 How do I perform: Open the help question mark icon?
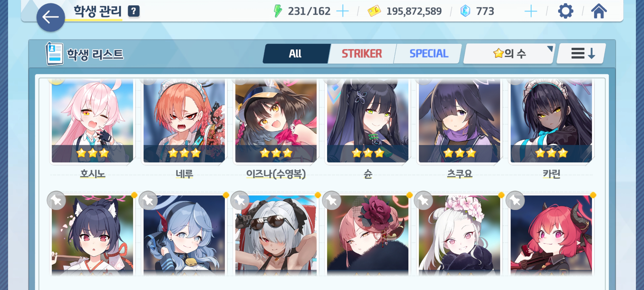(134, 11)
